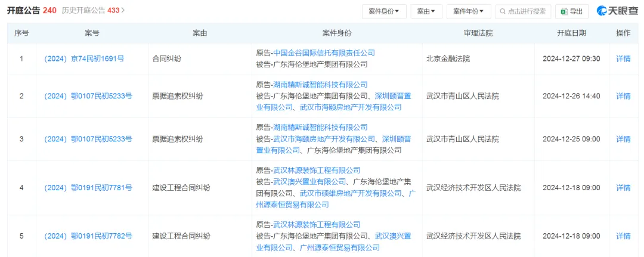The width and height of the screenshot is (644, 257).
Task: Click the Excel export icon
Action: click(563, 11)
